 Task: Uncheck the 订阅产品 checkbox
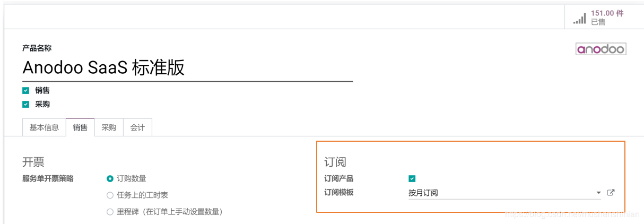tap(412, 179)
